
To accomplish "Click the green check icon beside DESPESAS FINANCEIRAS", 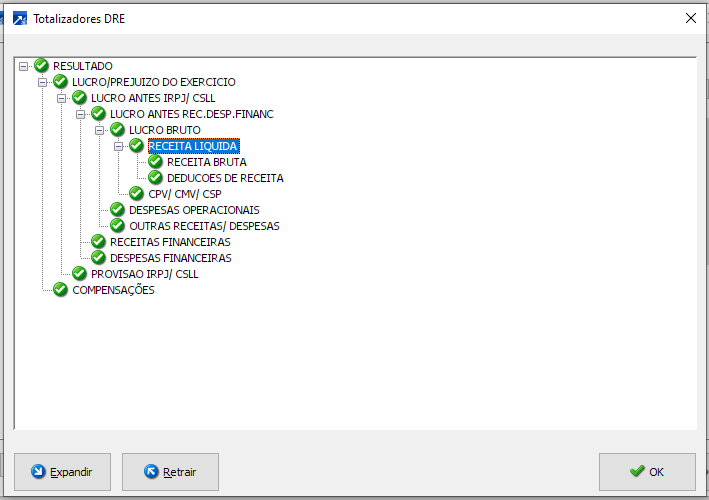I will pos(98,258).
